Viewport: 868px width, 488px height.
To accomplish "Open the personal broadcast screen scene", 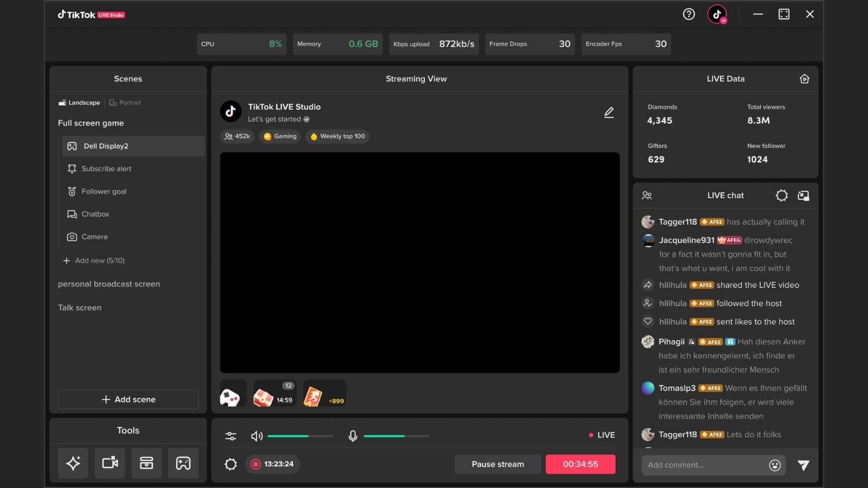I will [x=109, y=284].
